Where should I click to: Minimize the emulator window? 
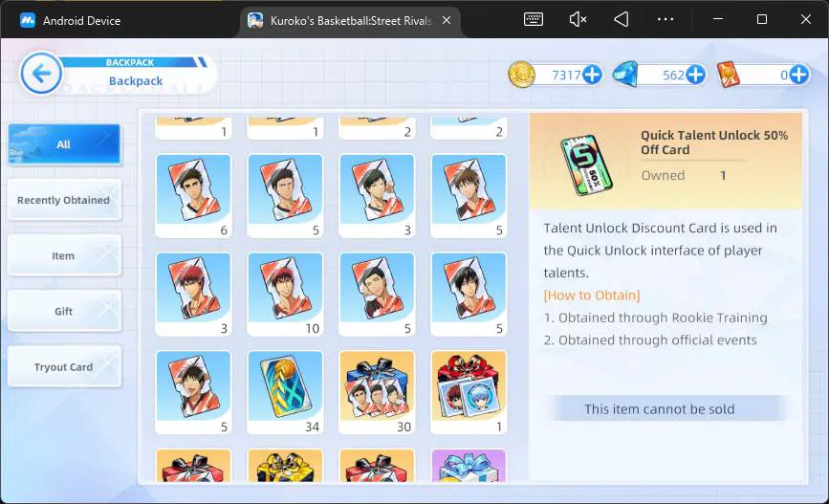point(717,19)
